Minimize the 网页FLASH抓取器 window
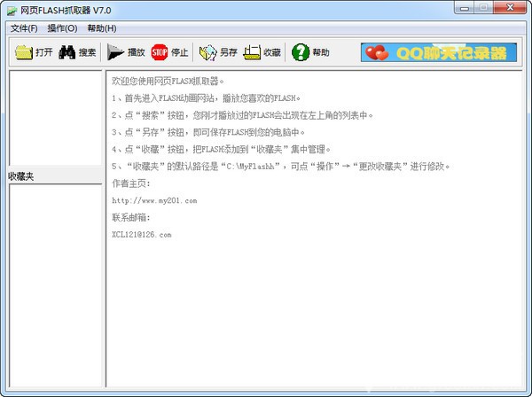The width and height of the screenshot is (532, 397). tap(465, 7)
